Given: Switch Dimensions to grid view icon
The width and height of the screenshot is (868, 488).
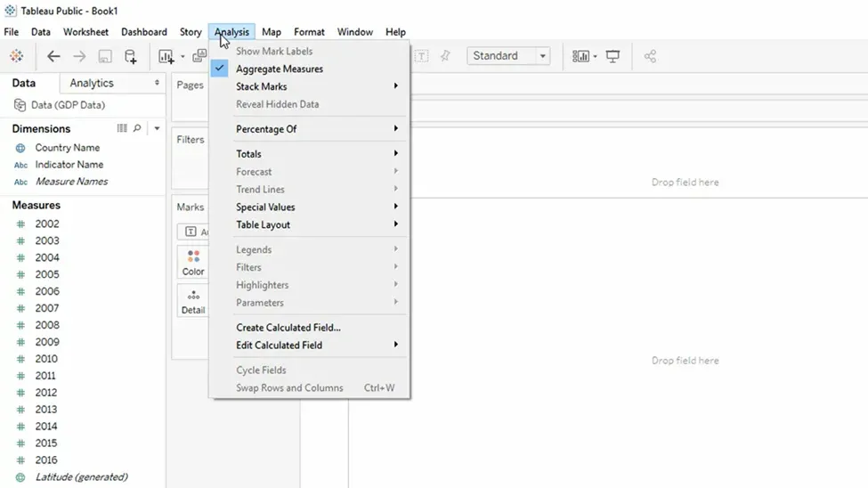Looking at the screenshot, I should pyautogui.click(x=122, y=128).
